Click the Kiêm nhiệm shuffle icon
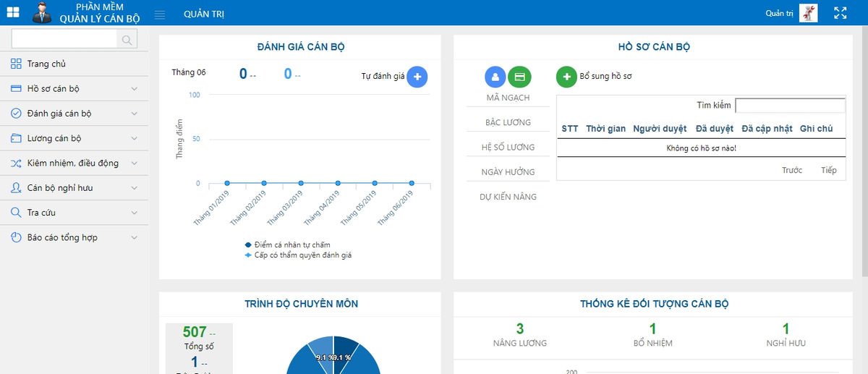Image resolution: width=868 pixels, height=374 pixels. click(x=16, y=163)
